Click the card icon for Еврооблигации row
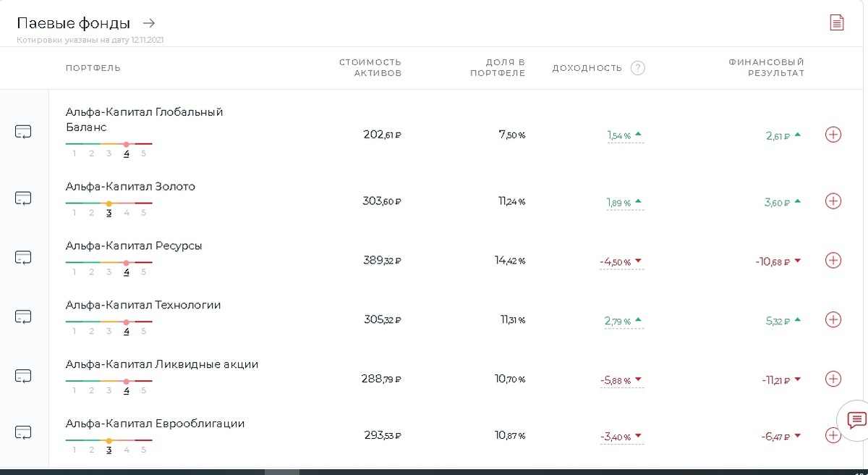The height and width of the screenshot is (475, 868). pos(23,432)
